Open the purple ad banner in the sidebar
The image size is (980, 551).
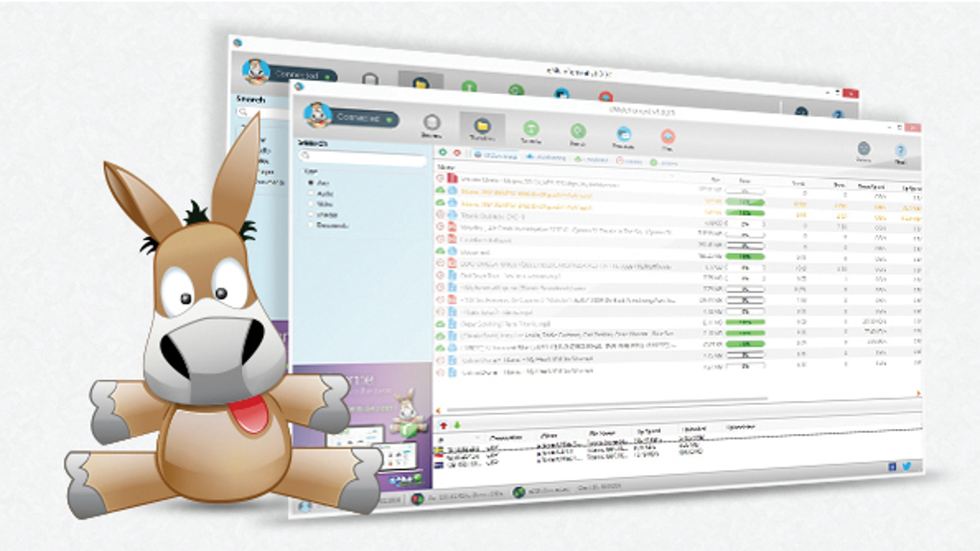(362, 428)
